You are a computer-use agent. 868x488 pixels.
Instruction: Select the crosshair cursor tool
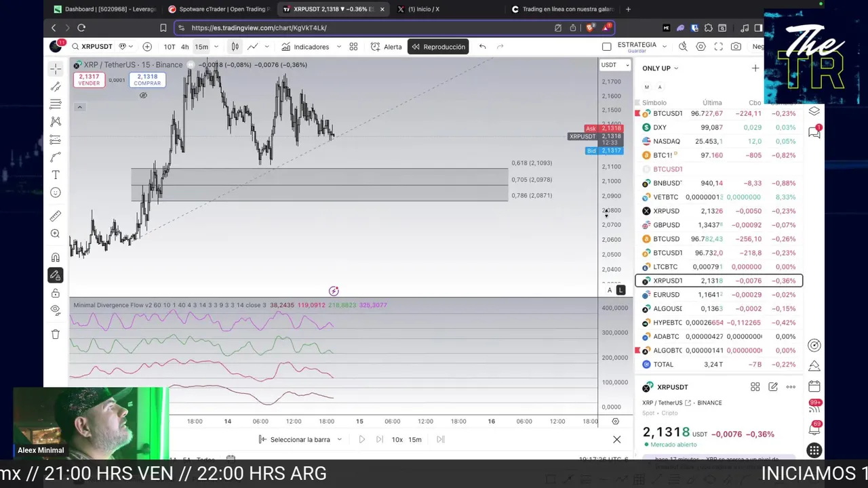coord(56,68)
